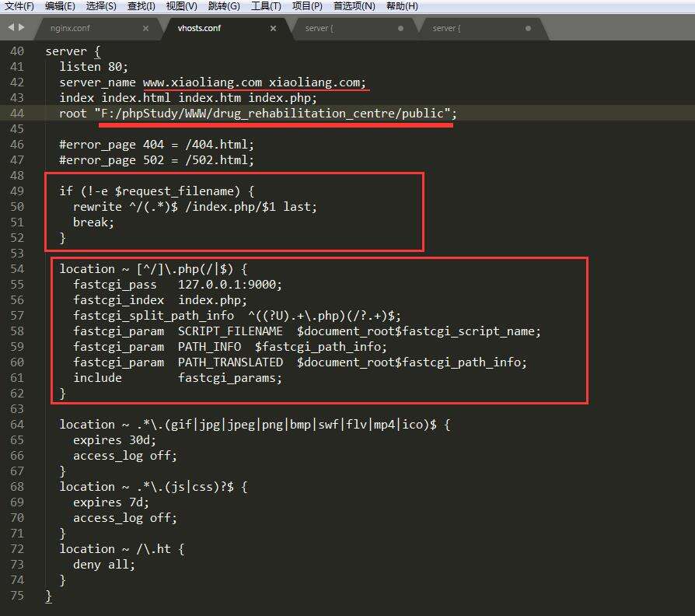Image resolution: width=695 pixels, height=616 pixels.
Task: Click unsaved dot on first 'server {' tab
Action: [400, 29]
